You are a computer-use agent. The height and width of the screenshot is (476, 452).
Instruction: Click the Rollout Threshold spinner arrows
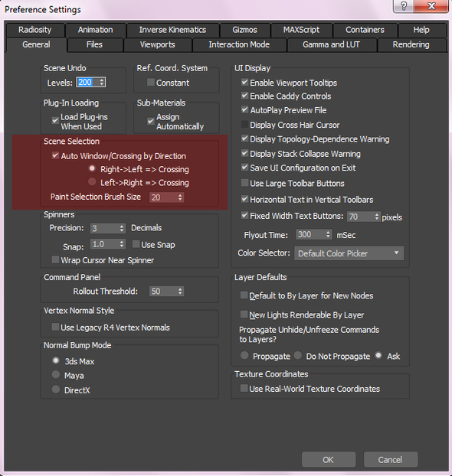(180, 292)
